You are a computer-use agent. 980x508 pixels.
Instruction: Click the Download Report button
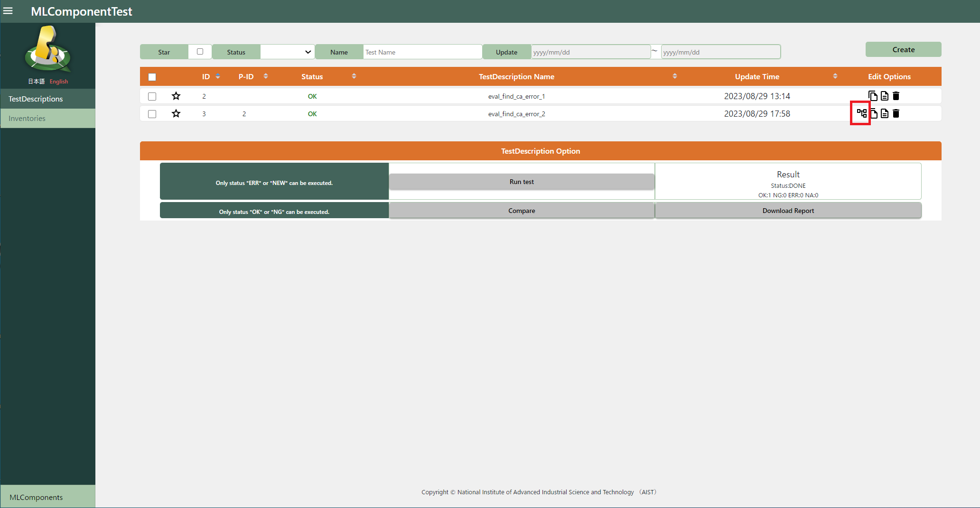point(788,211)
